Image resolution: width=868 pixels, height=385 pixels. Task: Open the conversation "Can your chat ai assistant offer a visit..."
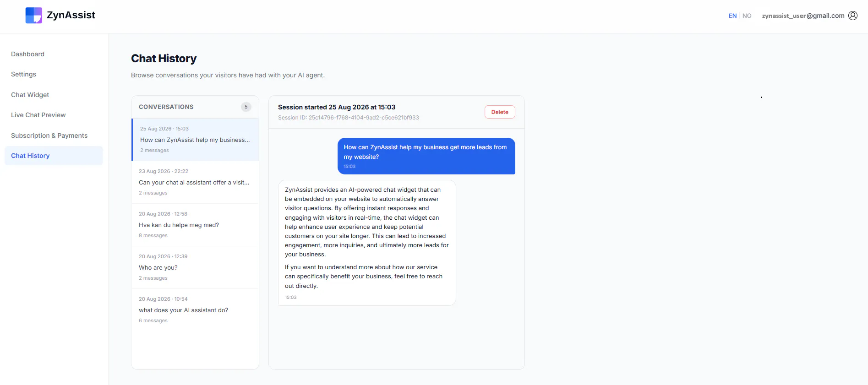pos(196,182)
